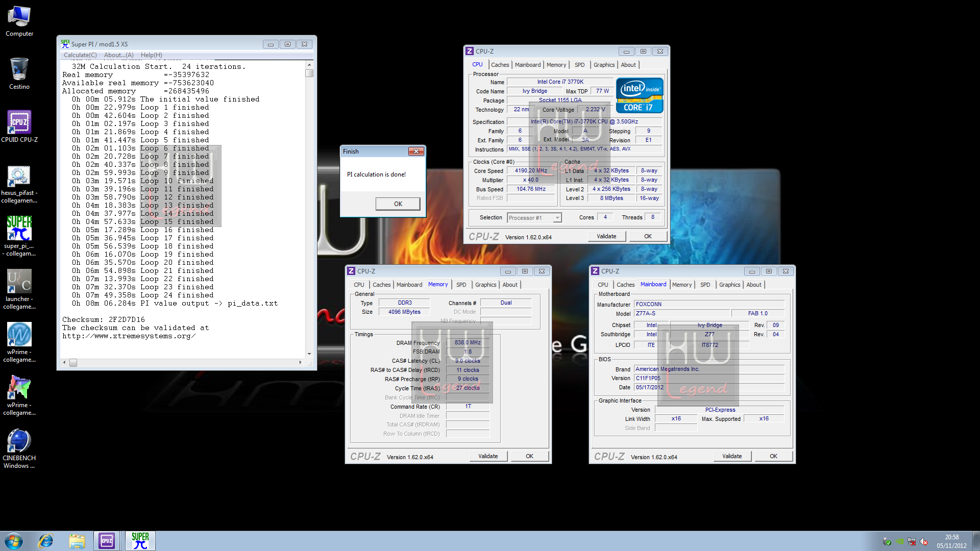Switch to Mainboard tab in top CPU-Z

(527, 65)
